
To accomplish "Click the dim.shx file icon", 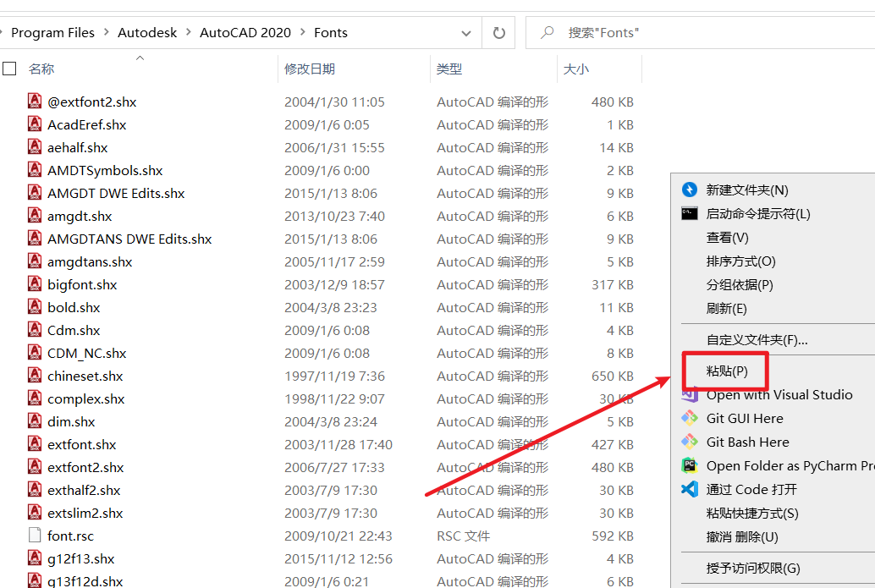I will [x=35, y=421].
